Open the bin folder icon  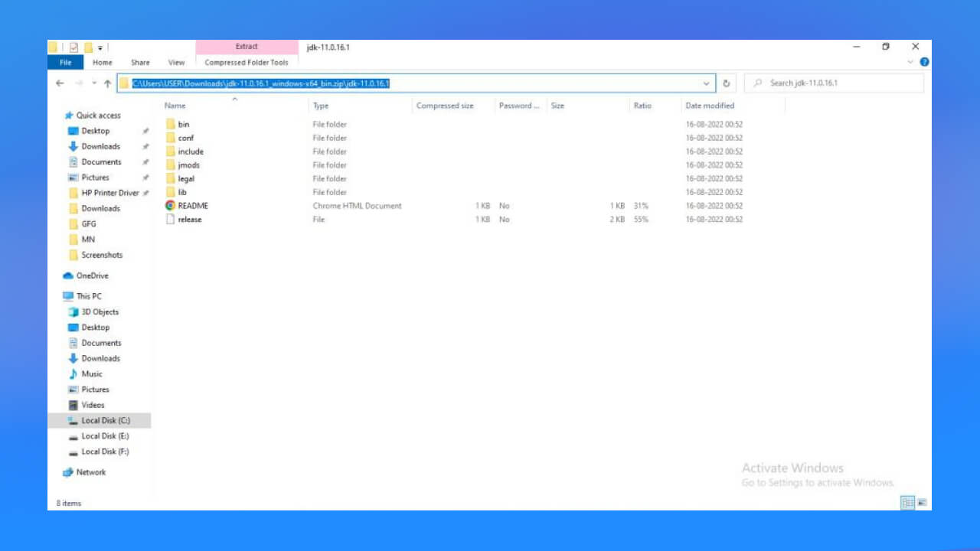coord(171,124)
